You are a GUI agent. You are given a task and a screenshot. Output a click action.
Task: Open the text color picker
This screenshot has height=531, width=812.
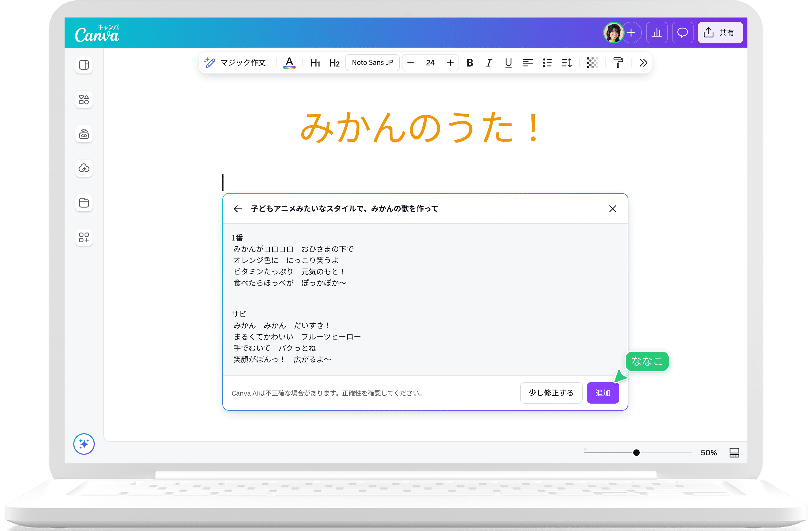[289, 63]
